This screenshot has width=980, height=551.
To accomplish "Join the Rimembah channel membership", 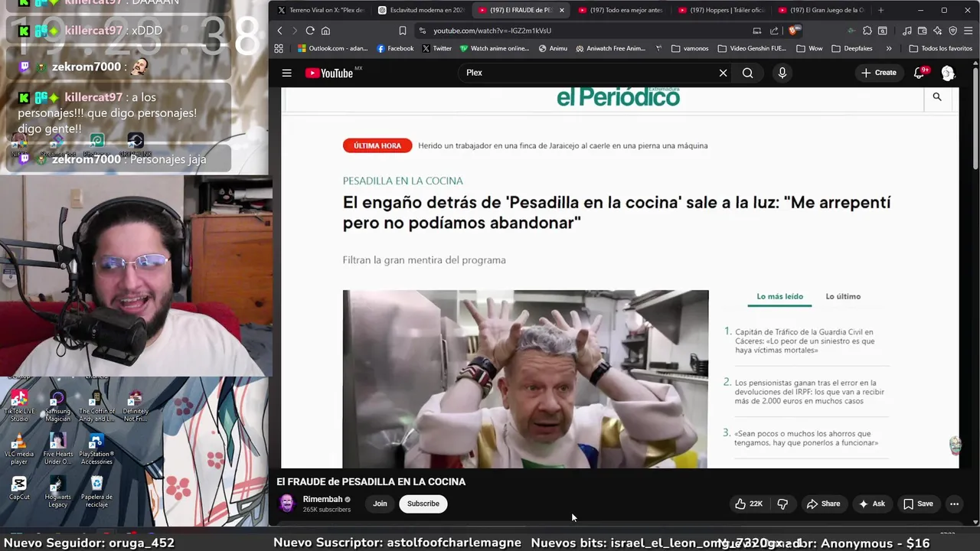I will click(380, 504).
